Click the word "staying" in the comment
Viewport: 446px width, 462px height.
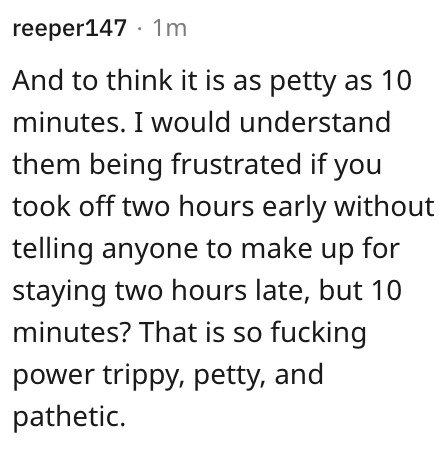click(x=59, y=292)
